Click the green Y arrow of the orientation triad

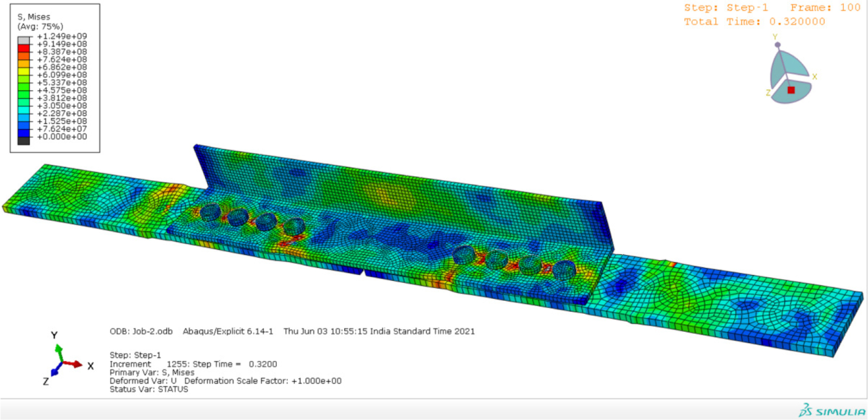[x=59, y=351]
